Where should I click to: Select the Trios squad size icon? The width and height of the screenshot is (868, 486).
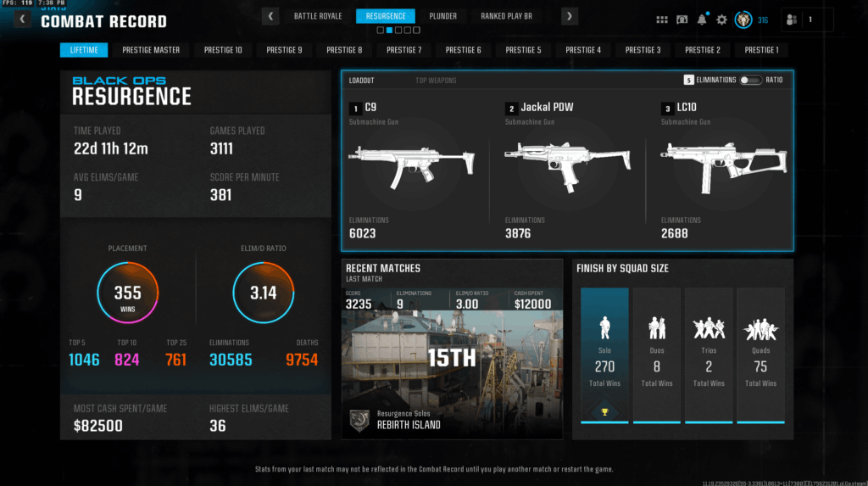709,328
